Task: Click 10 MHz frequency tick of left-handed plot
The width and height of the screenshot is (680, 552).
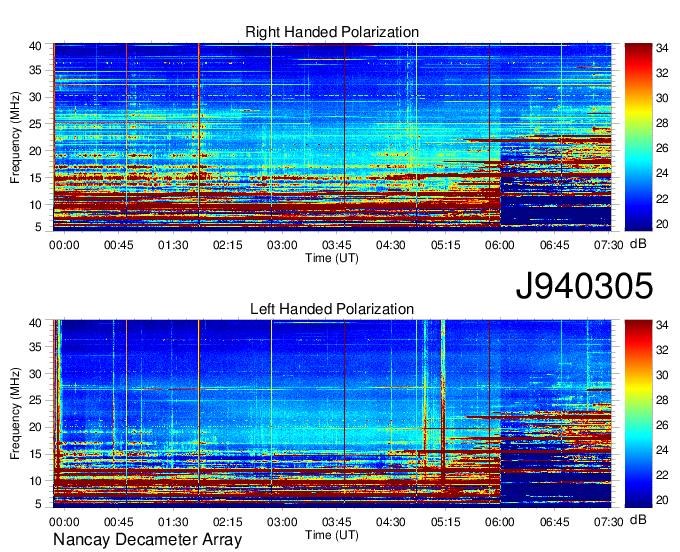Action: pos(35,481)
